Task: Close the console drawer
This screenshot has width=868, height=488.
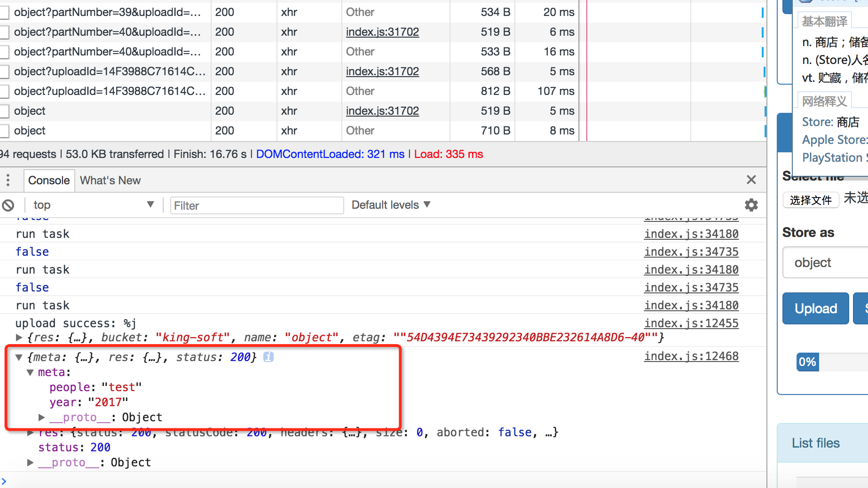Action: click(751, 180)
